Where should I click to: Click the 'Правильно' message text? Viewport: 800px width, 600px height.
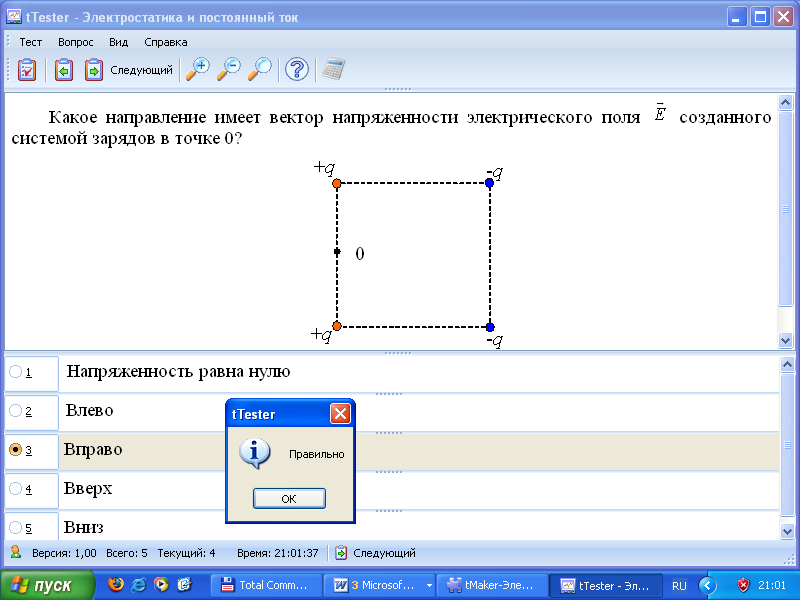[316, 454]
